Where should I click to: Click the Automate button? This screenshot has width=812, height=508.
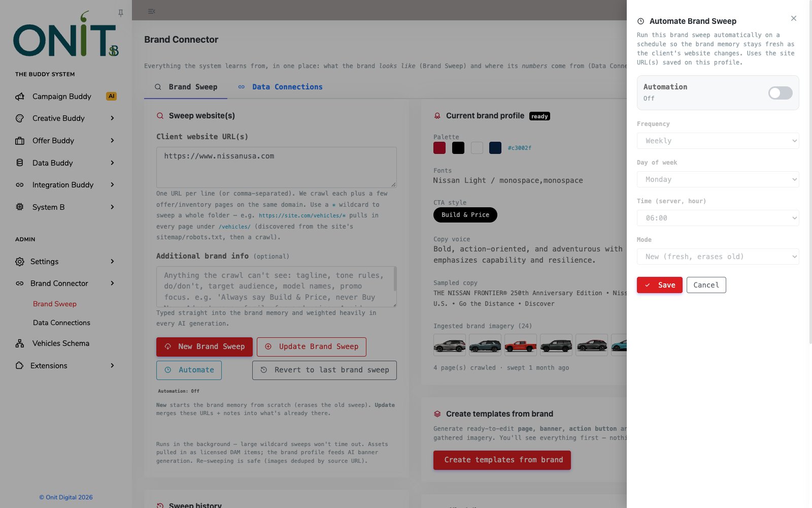pos(189,370)
